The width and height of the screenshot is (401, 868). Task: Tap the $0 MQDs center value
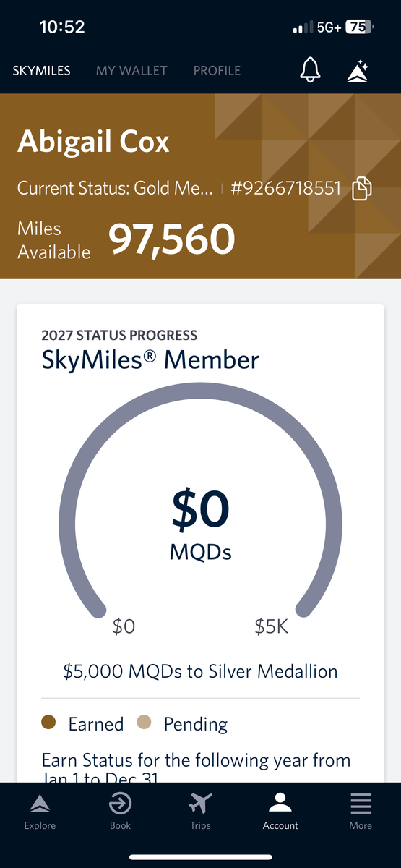200,525
